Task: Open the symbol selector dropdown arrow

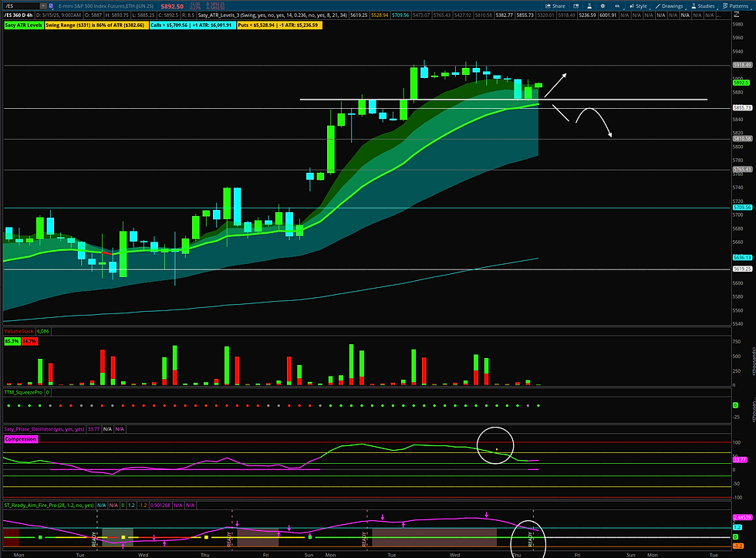Action: point(43,5)
